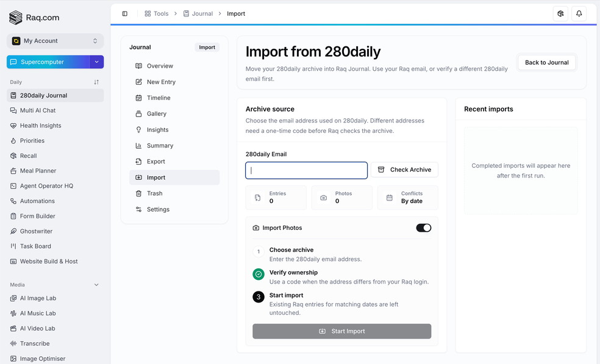Image resolution: width=600 pixels, height=364 pixels.
Task: Click the Daily section sort arrows icon
Action: (x=96, y=82)
